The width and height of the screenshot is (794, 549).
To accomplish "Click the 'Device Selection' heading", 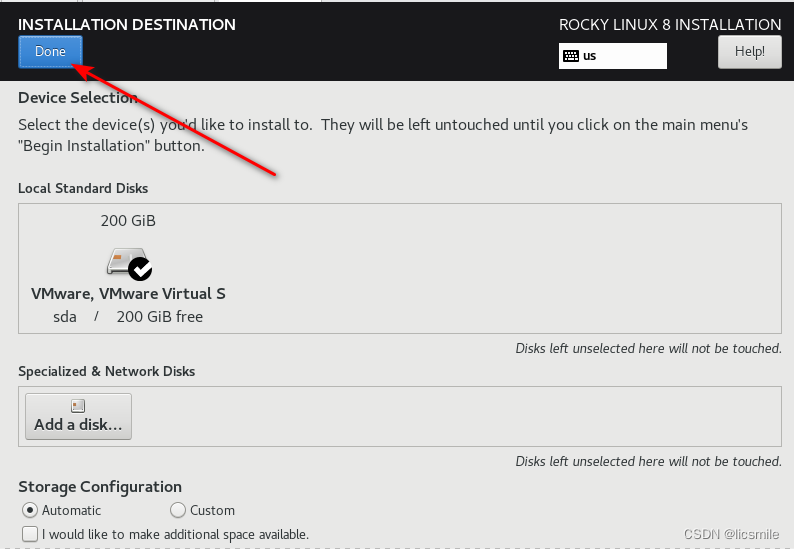I will tap(78, 98).
